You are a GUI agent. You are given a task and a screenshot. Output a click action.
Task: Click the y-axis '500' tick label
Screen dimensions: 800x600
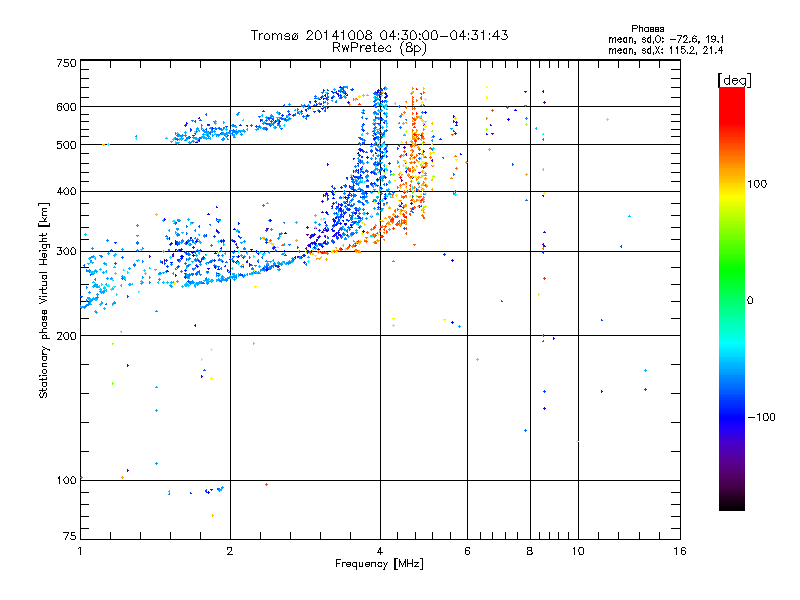(x=66, y=145)
